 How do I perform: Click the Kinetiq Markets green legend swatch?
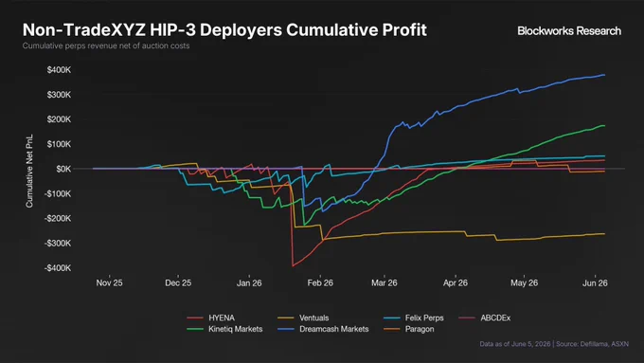click(x=195, y=329)
